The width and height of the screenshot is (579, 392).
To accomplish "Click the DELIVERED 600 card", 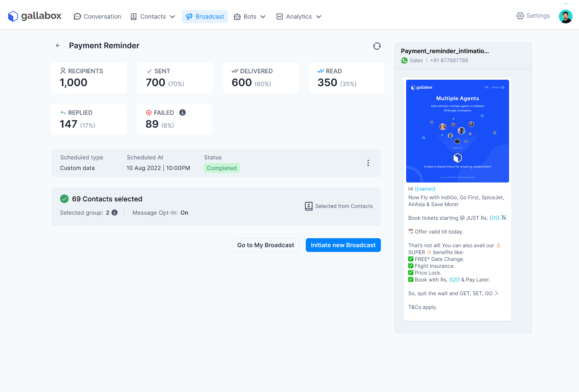I will (x=261, y=78).
